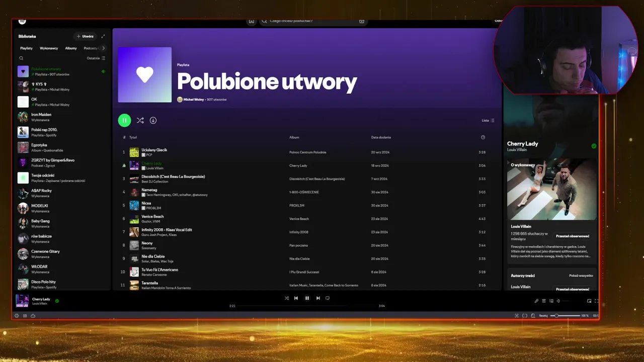
Task: Open the Ostatnie sort dropdown in library
Action: (96, 58)
